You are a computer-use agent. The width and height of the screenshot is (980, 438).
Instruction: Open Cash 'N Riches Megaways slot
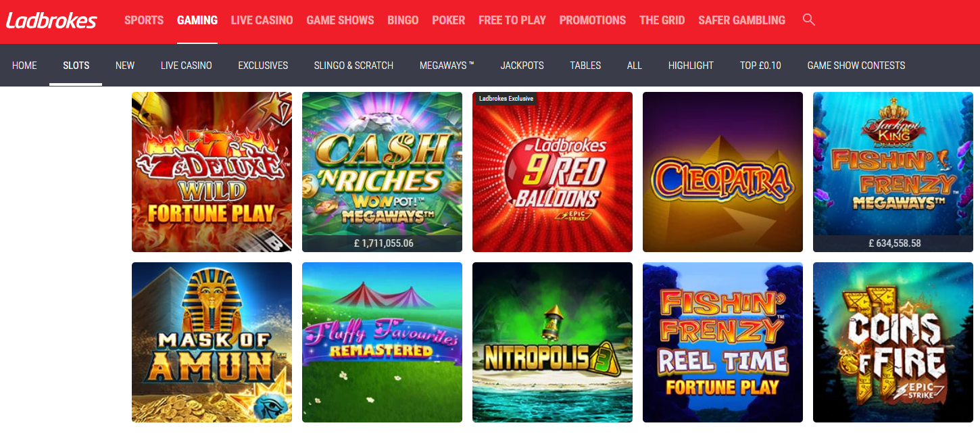382,172
